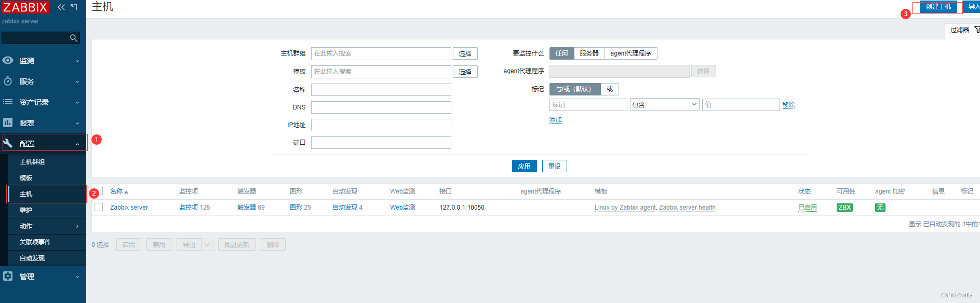The image size is (980, 303).
Task: Click the wrench icon for 配置
Action: point(8,143)
